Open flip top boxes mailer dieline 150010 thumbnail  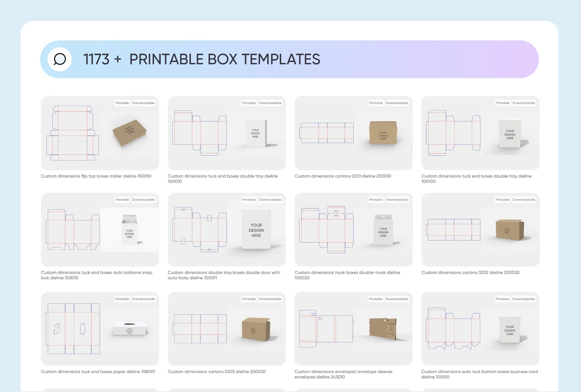100,133
